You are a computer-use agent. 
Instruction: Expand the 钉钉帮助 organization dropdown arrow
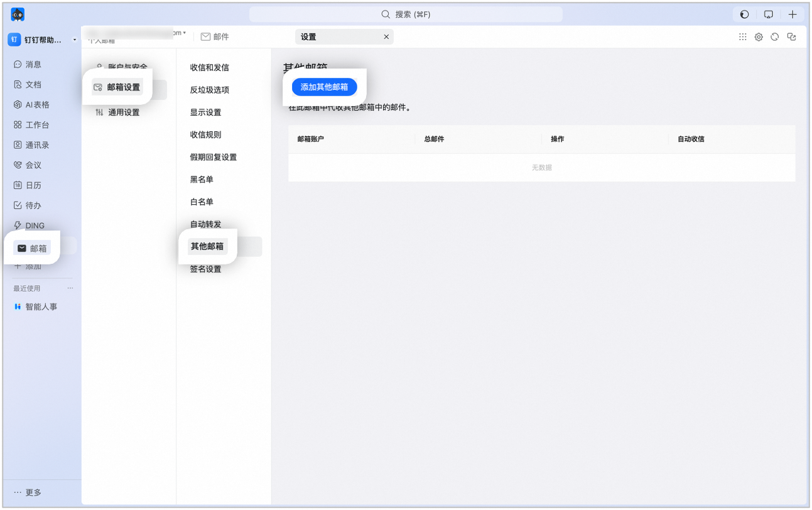(x=74, y=40)
